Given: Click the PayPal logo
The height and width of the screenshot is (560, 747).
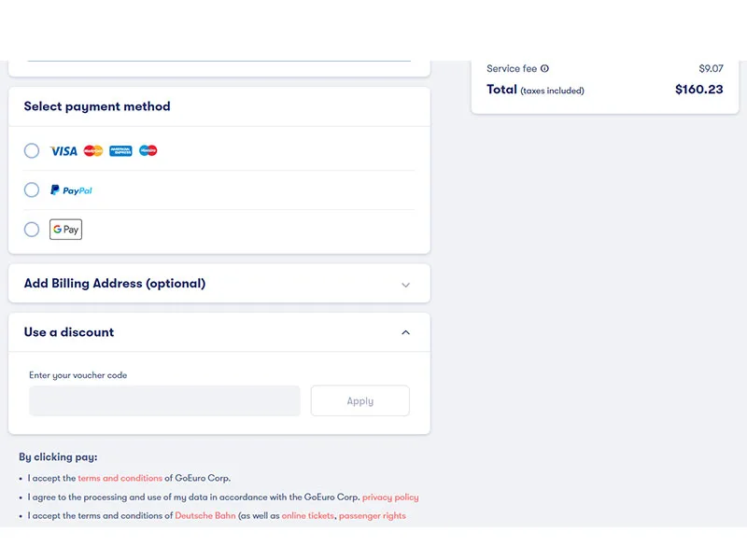Looking at the screenshot, I should (x=71, y=190).
